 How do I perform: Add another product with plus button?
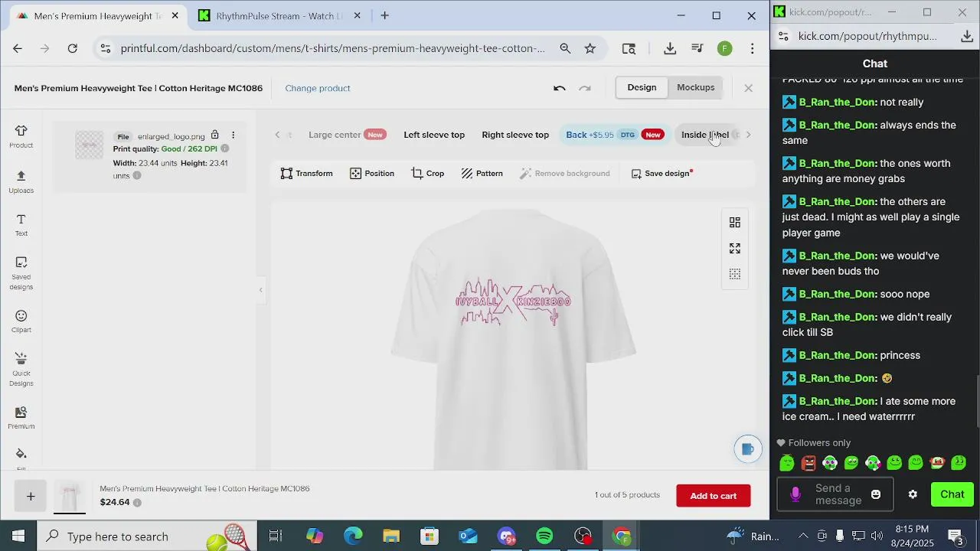coord(31,497)
